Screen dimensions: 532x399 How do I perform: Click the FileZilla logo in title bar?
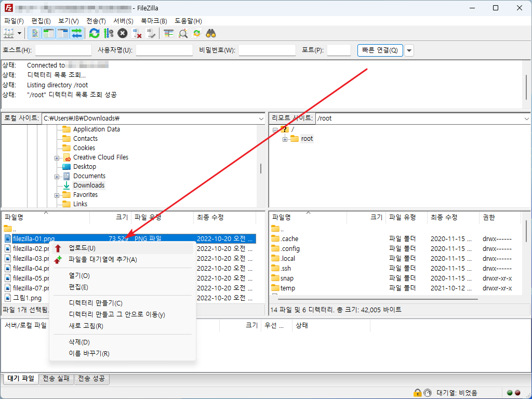coord(8,8)
